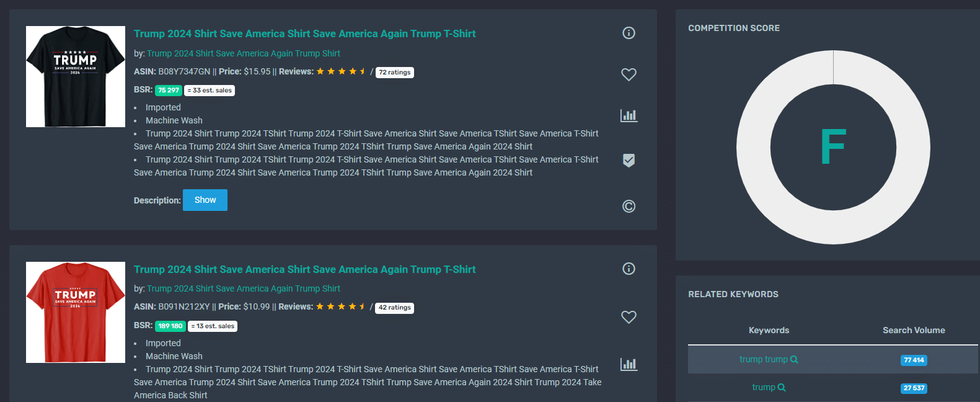This screenshot has height=402, width=980.
Task: Open the title link of the red Trump shirt listing
Action: pos(305,269)
